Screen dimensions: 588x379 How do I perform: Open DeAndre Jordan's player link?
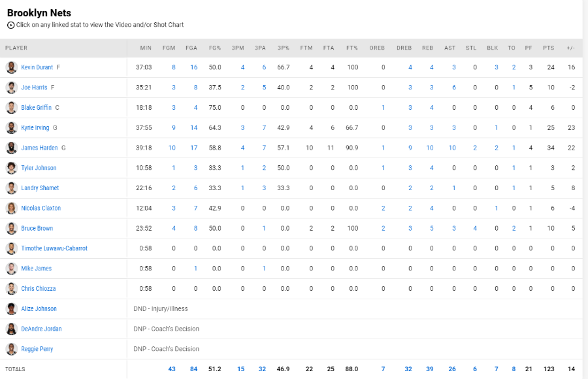coord(41,329)
